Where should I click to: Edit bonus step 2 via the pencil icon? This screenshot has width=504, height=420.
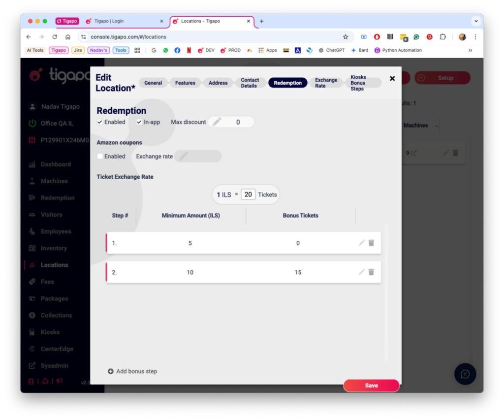tap(361, 272)
